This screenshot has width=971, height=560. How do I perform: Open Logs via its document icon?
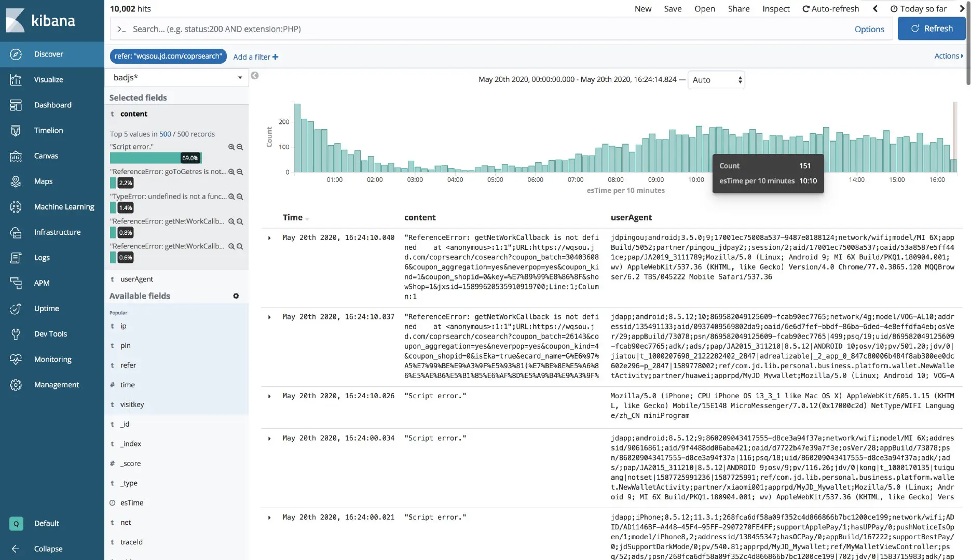point(16,258)
